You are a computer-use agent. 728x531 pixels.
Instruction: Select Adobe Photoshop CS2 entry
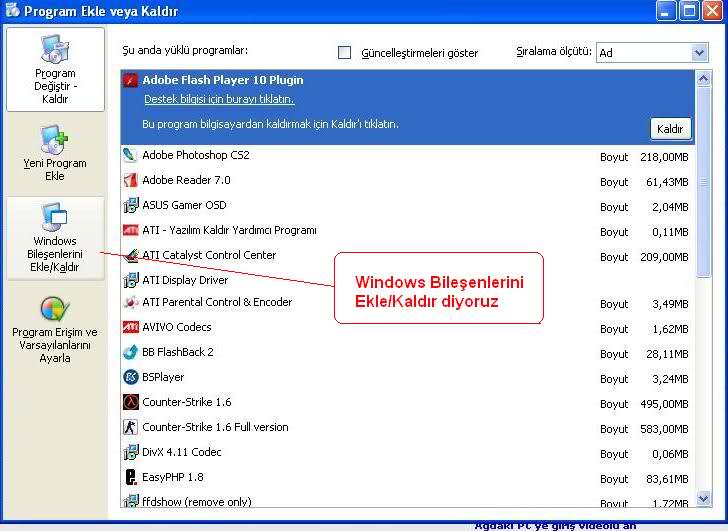coord(408,157)
